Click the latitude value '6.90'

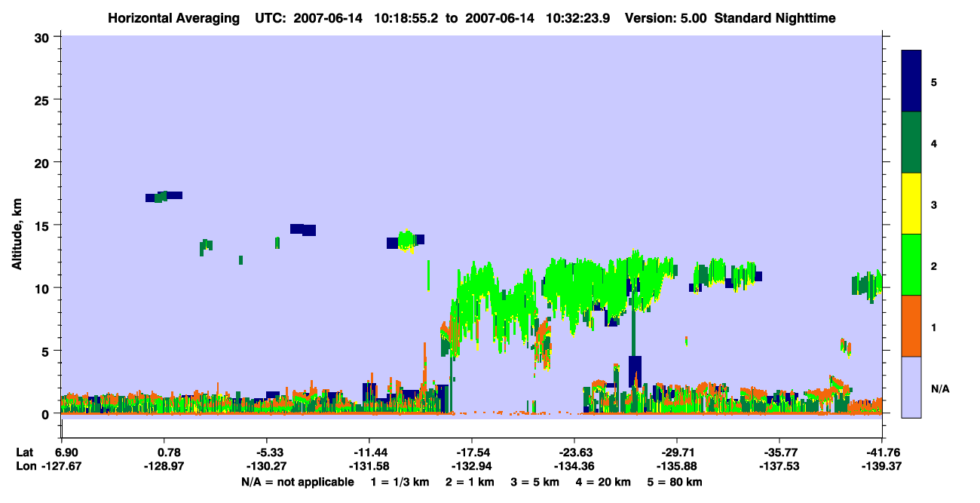point(68,452)
